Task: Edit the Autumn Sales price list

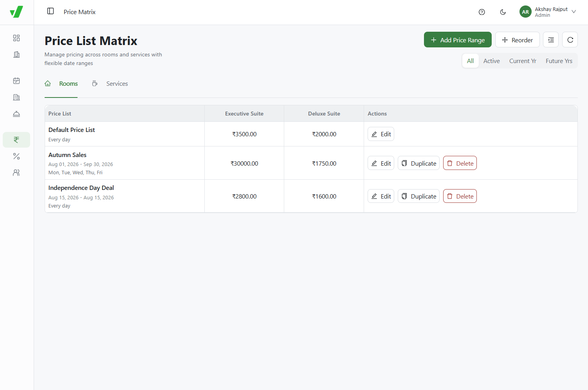Action: click(x=381, y=163)
